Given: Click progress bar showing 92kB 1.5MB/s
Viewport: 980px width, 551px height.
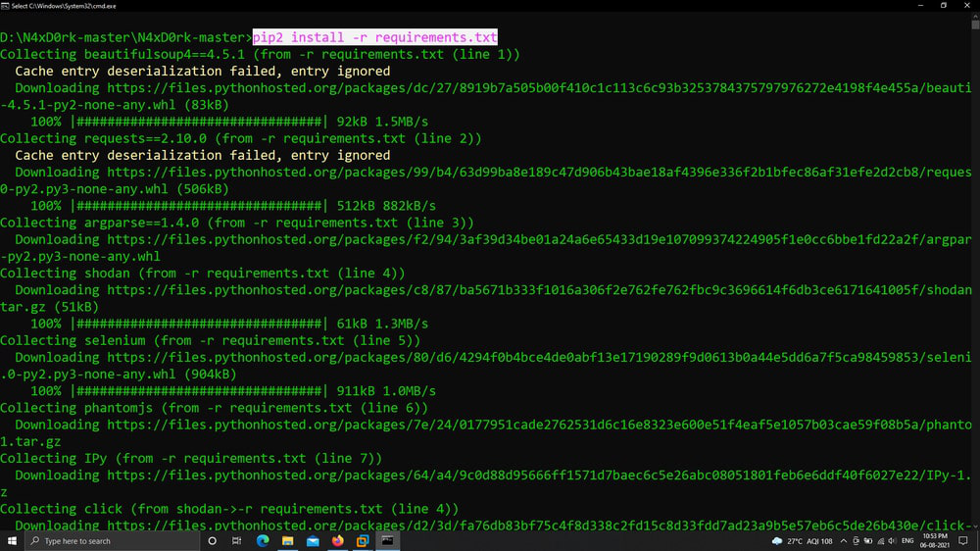Looking at the screenshot, I should coord(229,122).
